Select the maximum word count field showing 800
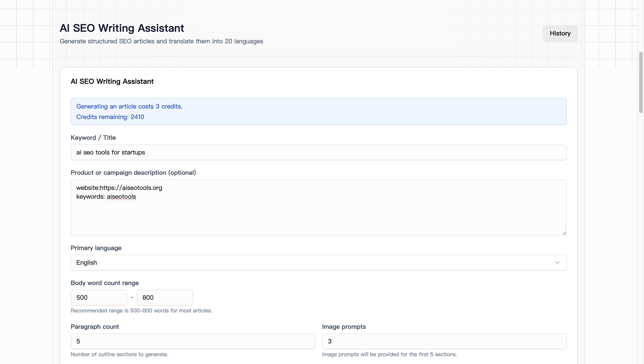 (x=165, y=297)
